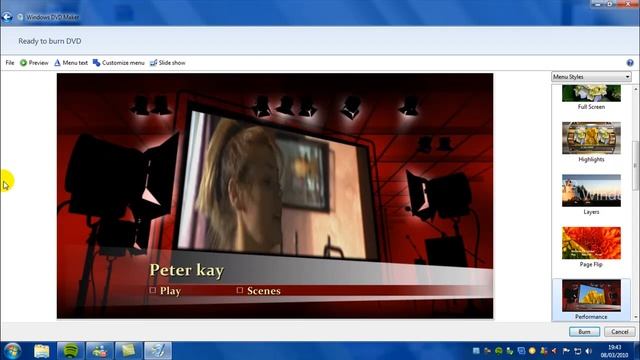Open the blue help icon
Viewport: 640px width, 360px height.
click(630, 63)
